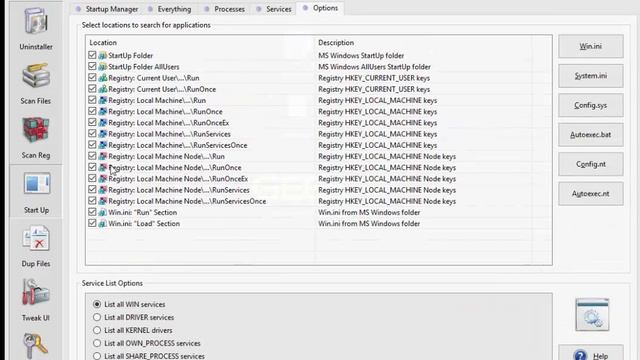
Task: Click the StartUp Folder AllUsers row icon
Action: [x=102, y=67]
